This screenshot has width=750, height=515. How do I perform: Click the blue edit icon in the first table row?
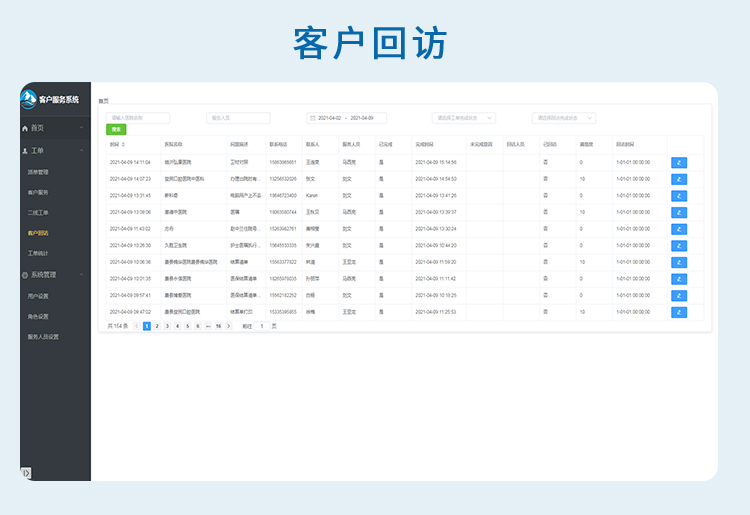[x=679, y=162]
